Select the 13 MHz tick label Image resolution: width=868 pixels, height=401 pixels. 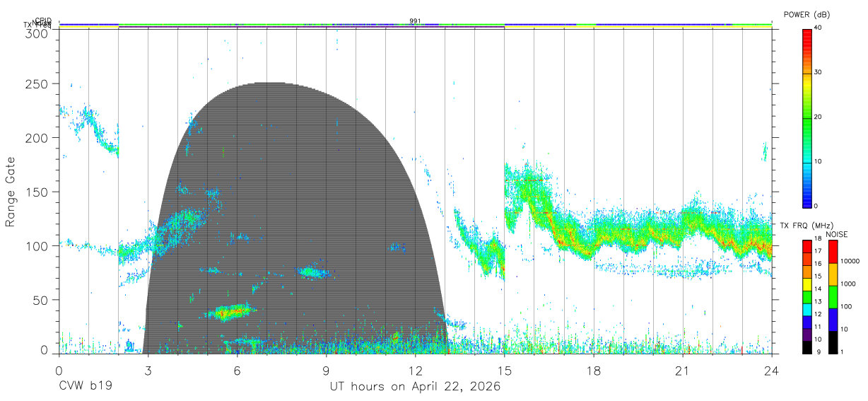pos(817,302)
